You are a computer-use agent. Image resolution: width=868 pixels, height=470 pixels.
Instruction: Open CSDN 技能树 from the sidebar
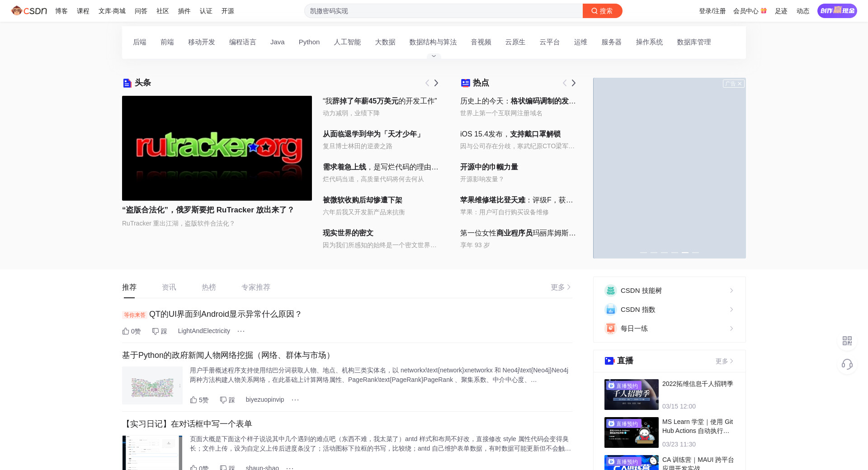[669, 291]
